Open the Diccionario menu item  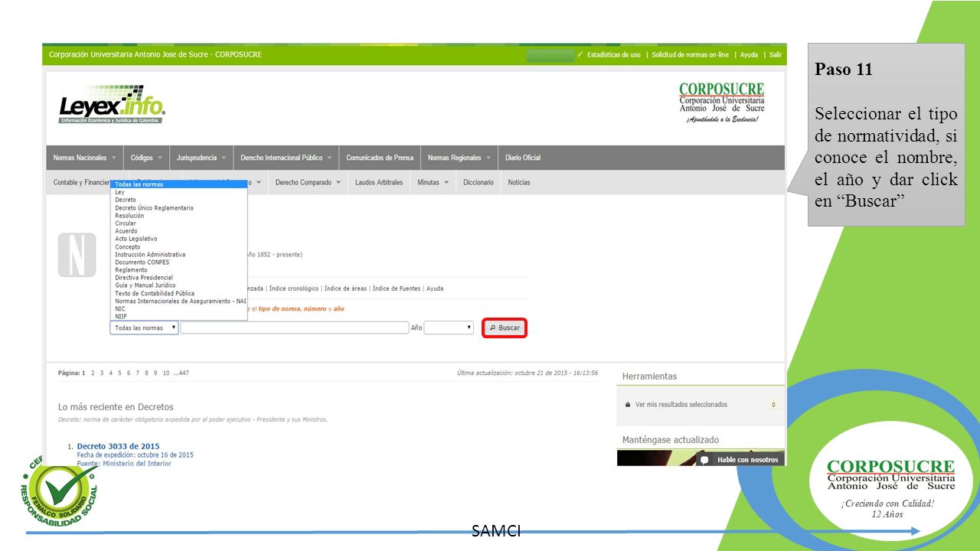pos(479,182)
